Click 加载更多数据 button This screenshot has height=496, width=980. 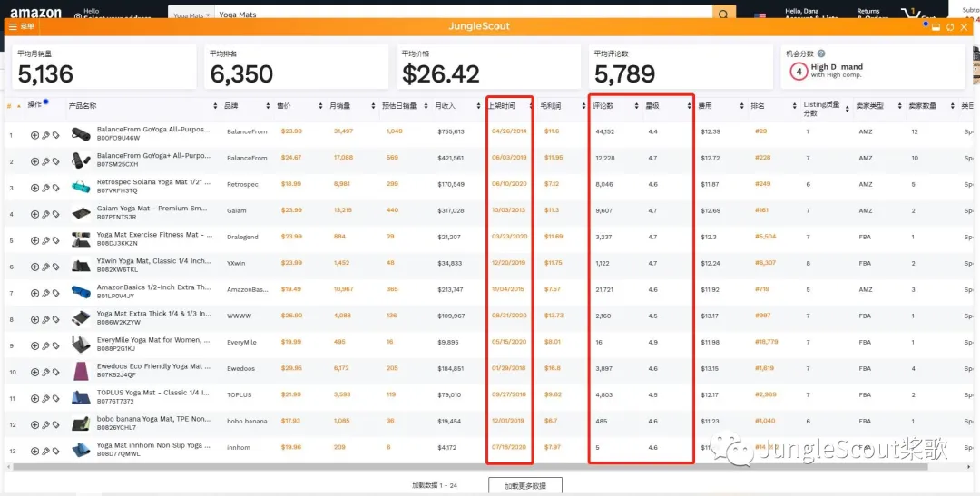524,486
